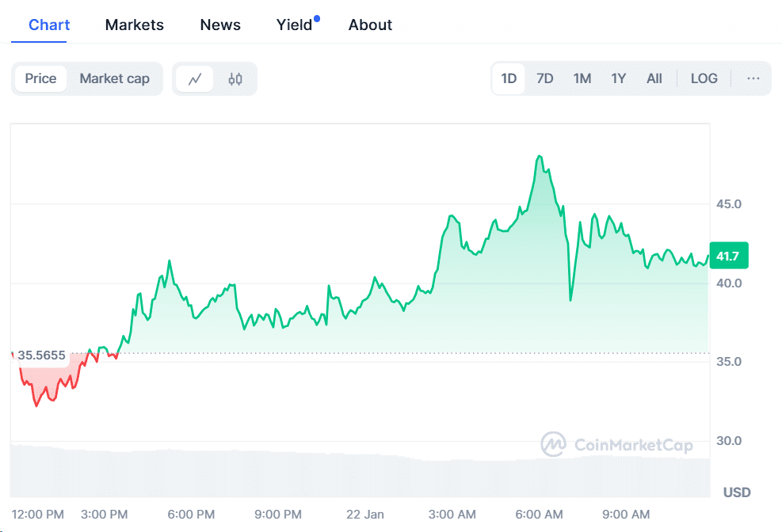Viewport: 782px width, 532px height.
Task: Open the Chart tab
Action: click(49, 25)
